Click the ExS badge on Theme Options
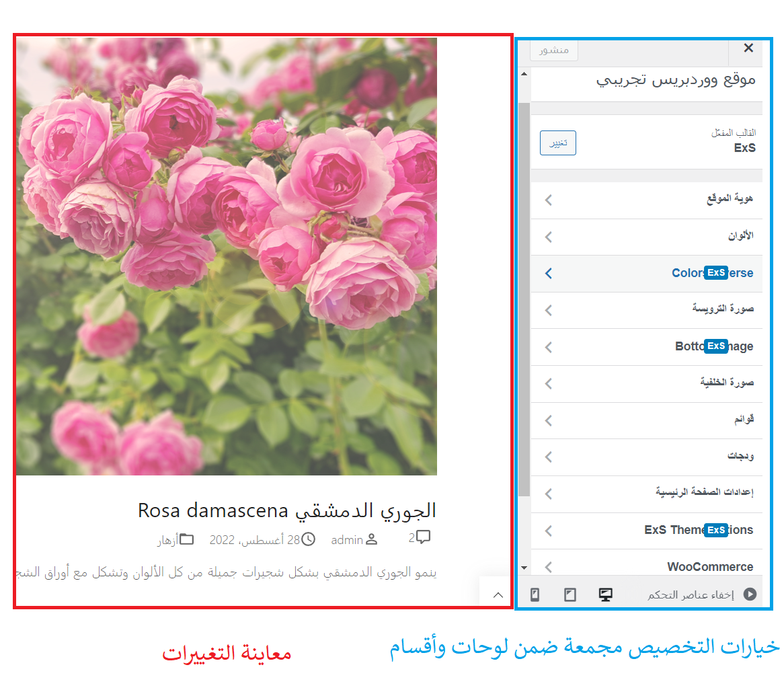The height and width of the screenshot is (694, 784). point(716,530)
